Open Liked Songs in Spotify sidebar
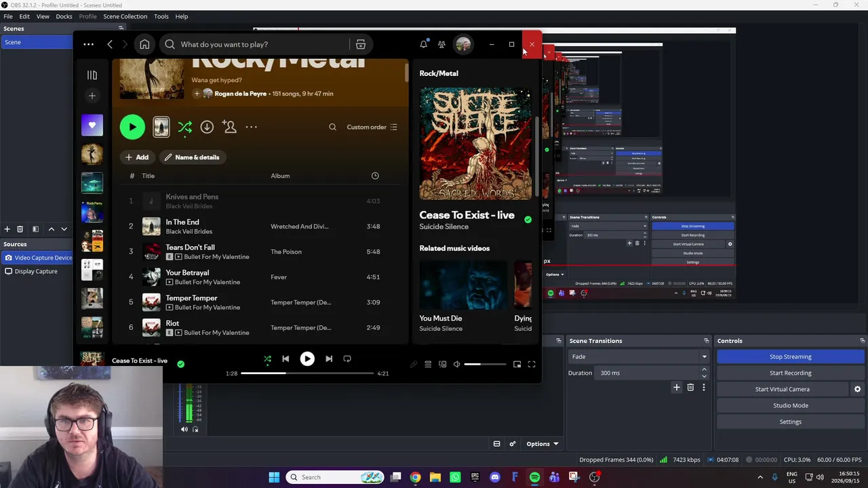 (x=92, y=125)
